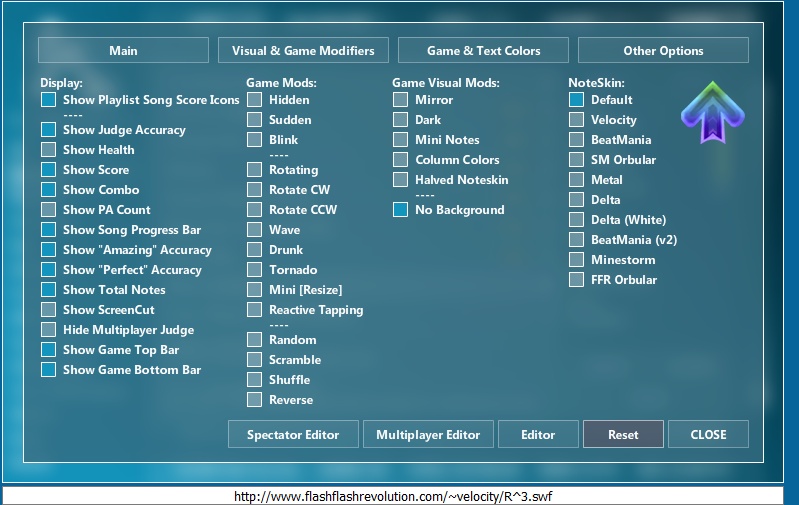Check the Dark visual mod
The image size is (799, 505).
tap(401, 120)
